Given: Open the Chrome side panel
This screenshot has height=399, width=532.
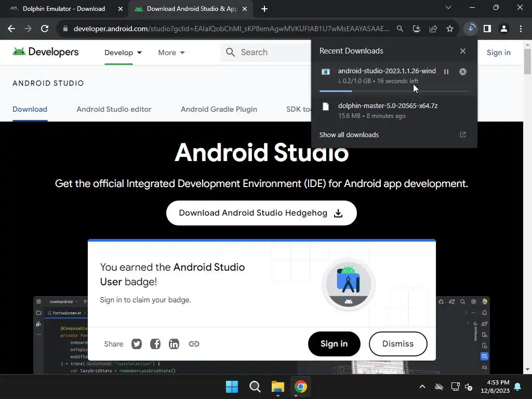Looking at the screenshot, I should (487, 29).
